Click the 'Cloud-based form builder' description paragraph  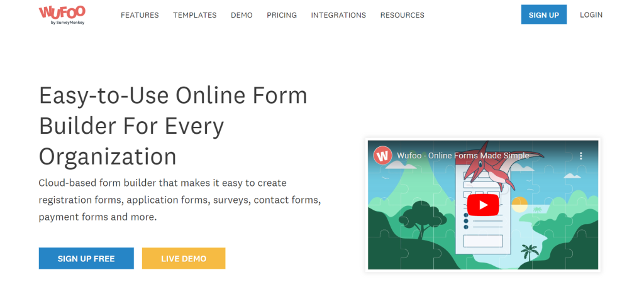coord(180,200)
